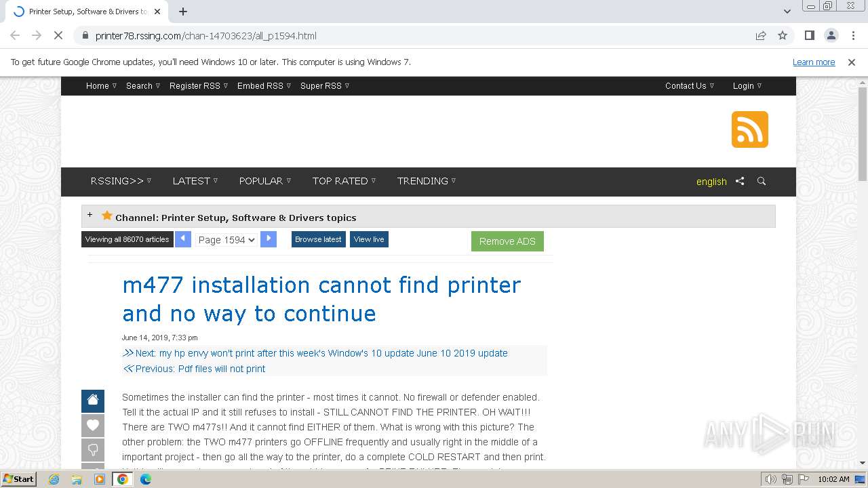Click Browse latest button
Image resolution: width=868 pixels, height=488 pixels.
[318, 239]
